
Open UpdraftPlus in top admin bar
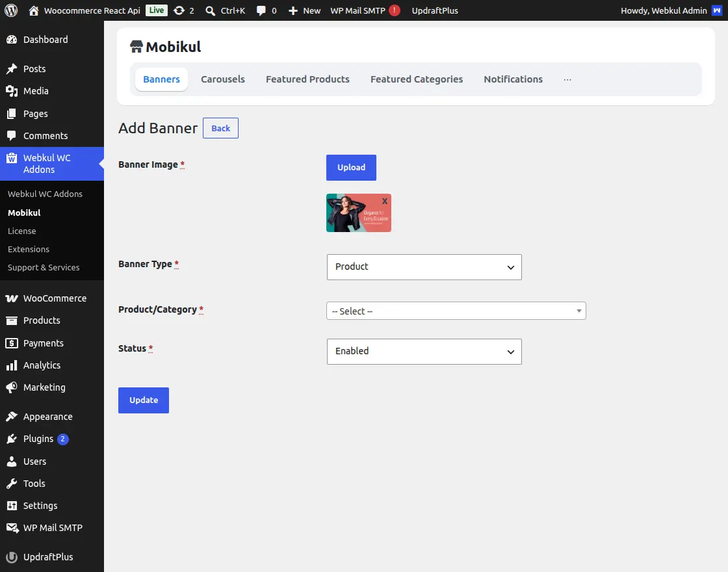click(435, 10)
